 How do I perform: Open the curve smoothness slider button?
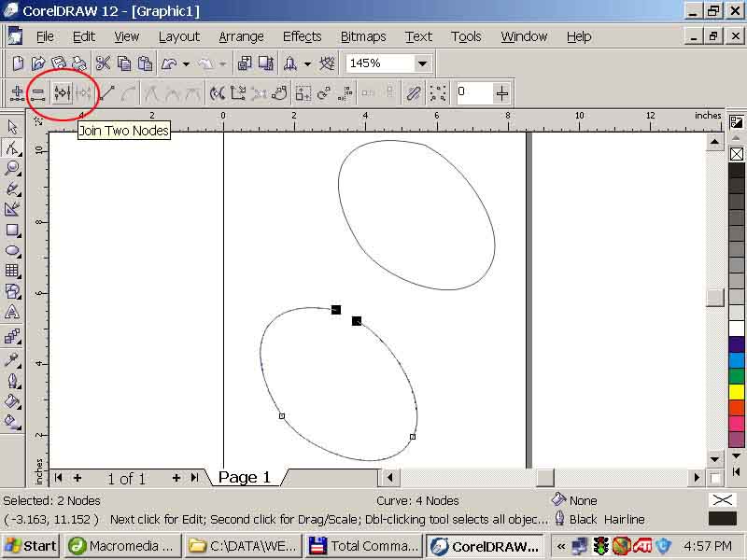click(502, 92)
